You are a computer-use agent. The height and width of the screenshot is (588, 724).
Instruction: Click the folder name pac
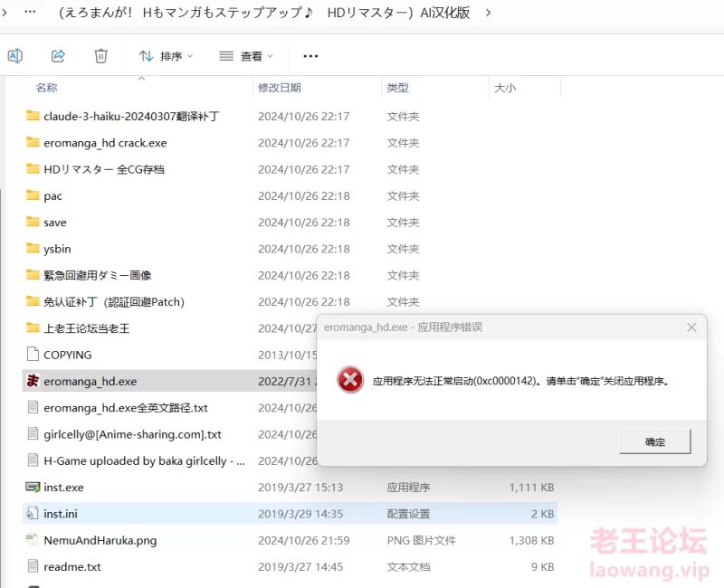[52, 196]
